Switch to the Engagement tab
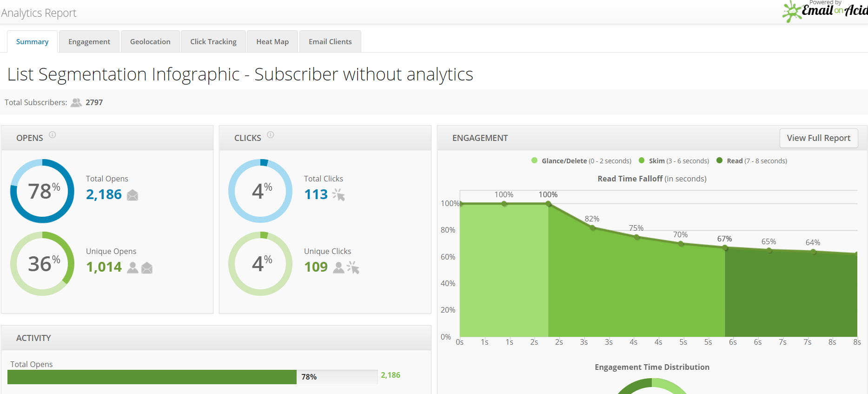 (89, 42)
